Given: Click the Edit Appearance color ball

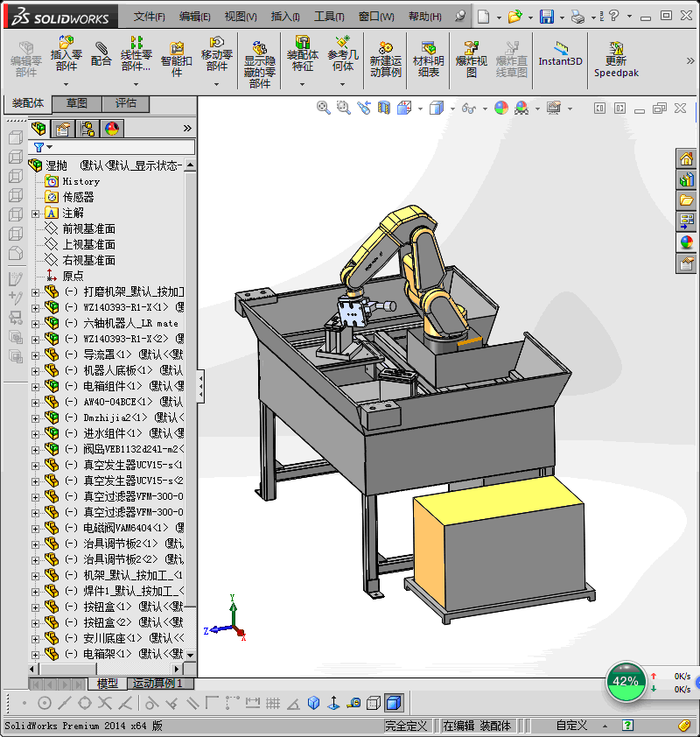Looking at the screenshot, I should [x=501, y=109].
